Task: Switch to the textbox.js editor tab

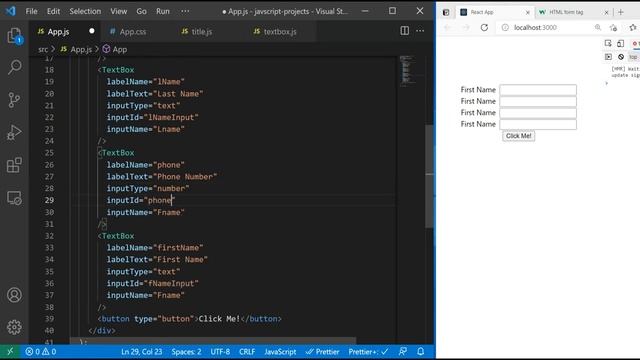Action: point(280,31)
